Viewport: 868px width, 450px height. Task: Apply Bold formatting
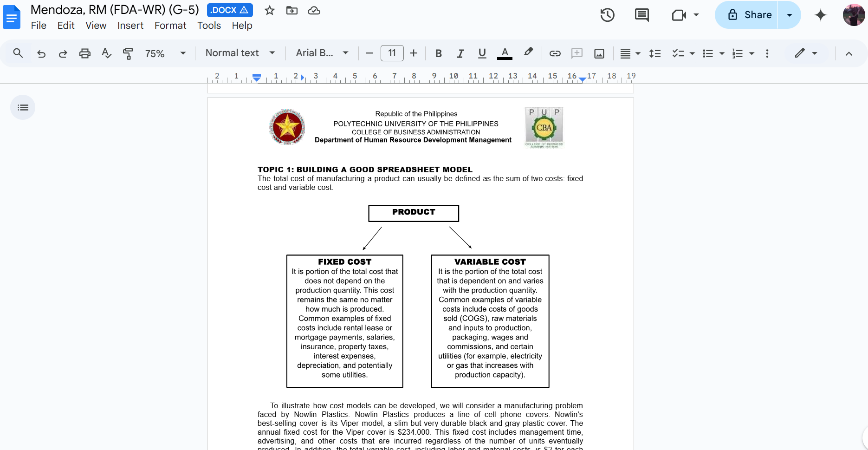(x=438, y=53)
